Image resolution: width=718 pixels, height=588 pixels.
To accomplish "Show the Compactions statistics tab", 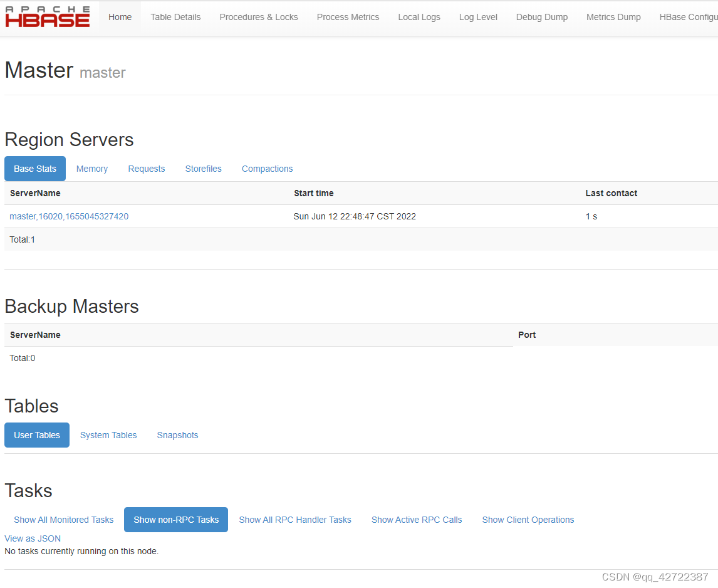I will [267, 169].
